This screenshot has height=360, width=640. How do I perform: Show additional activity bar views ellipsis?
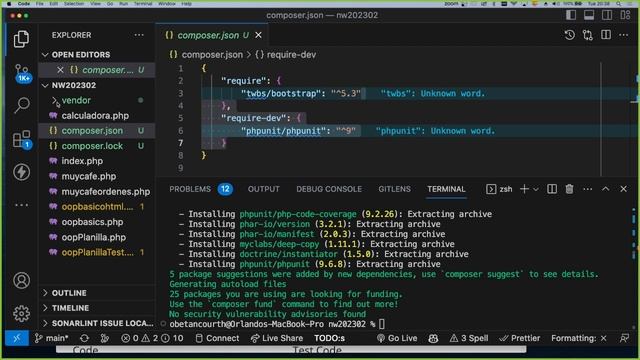coord(21,205)
